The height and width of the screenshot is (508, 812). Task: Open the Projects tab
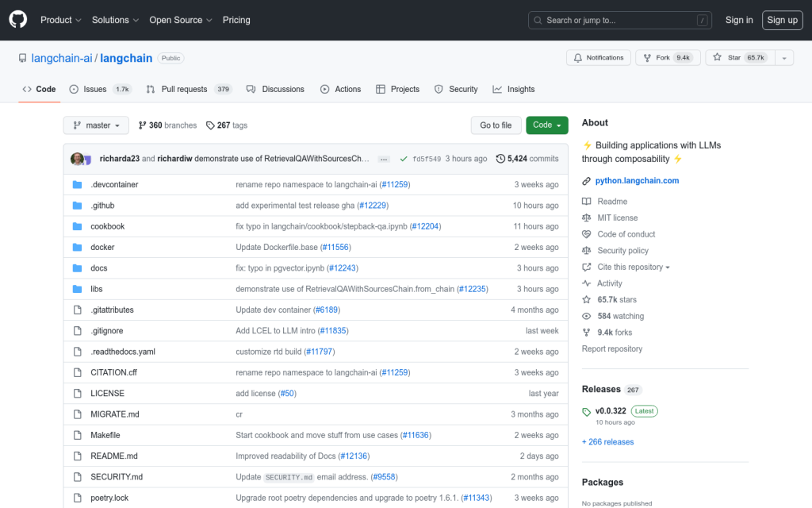[398, 89]
